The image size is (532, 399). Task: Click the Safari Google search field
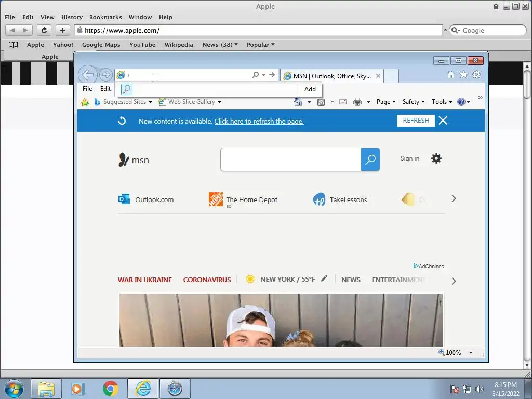(x=488, y=30)
